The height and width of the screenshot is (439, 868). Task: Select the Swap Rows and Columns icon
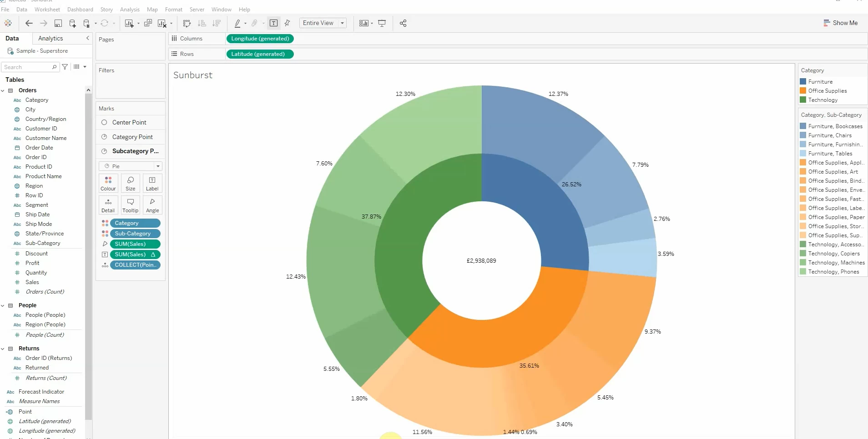click(187, 23)
